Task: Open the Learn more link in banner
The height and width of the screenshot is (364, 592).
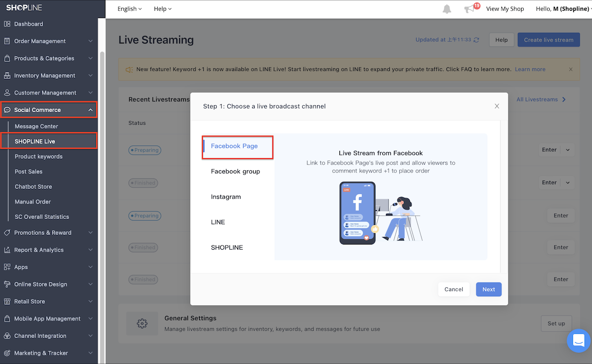Action: pos(530,69)
